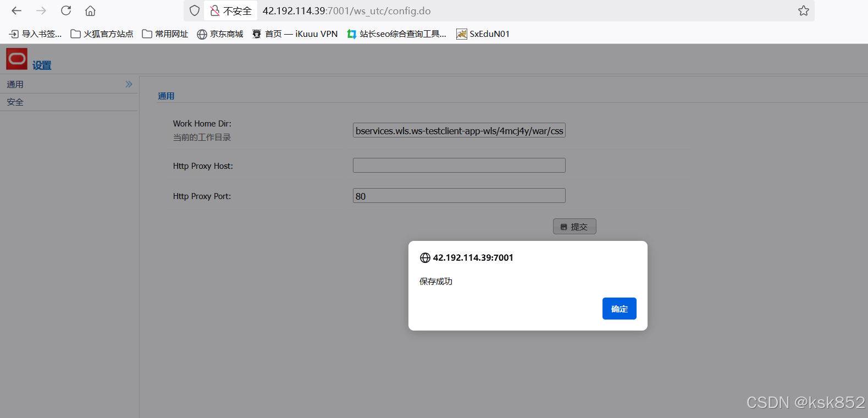Click the address bar URL
Screen dimensions: 868x418
[x=346, y=11]
